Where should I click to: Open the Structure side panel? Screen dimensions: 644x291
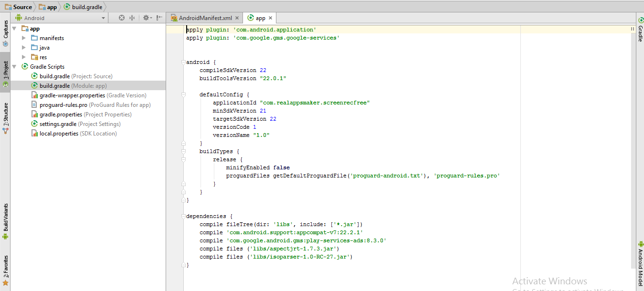[5, 117]
